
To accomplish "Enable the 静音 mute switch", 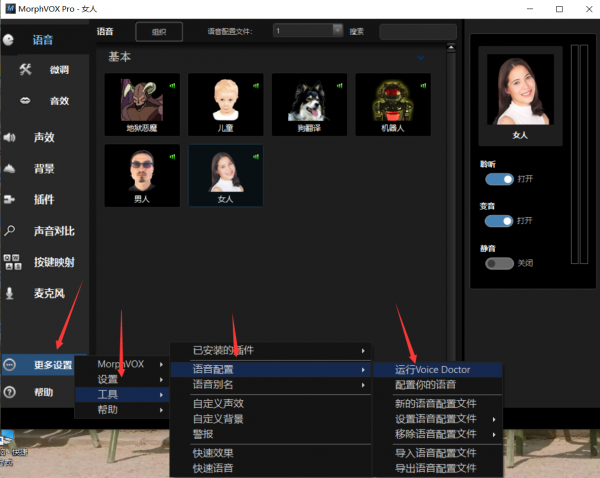I will [499, 263].
